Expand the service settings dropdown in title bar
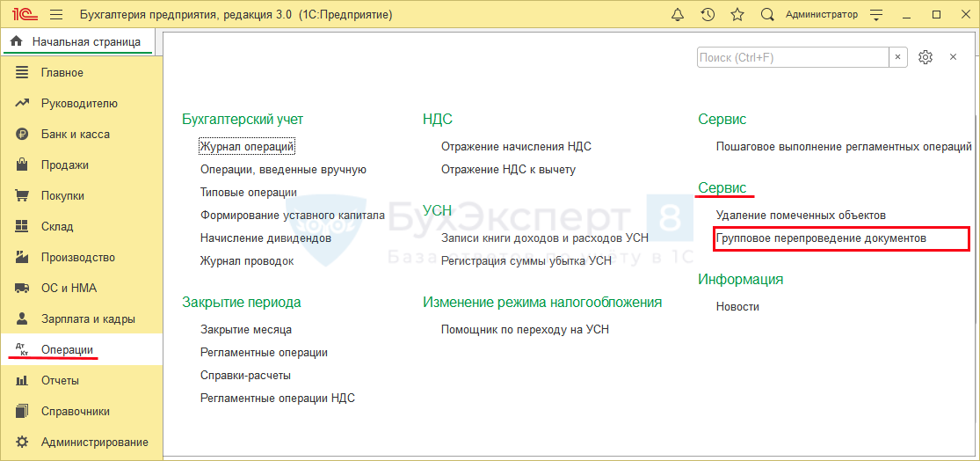 (876, 15)
